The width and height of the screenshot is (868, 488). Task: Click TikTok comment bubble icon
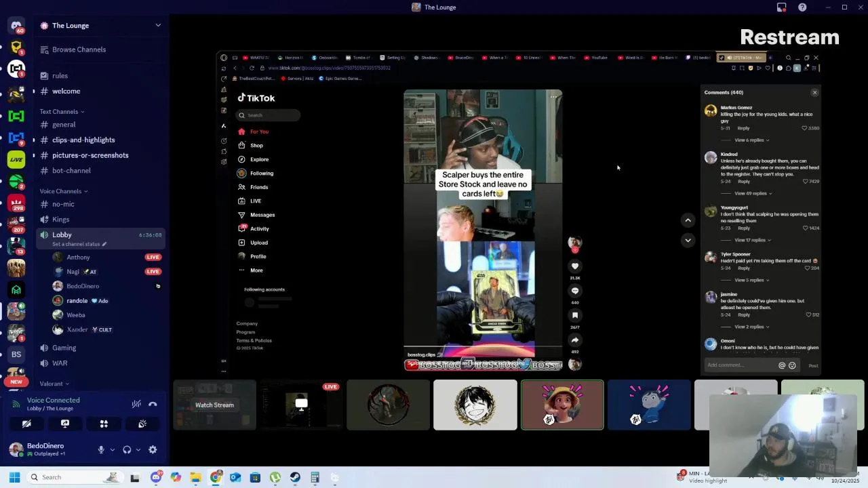tap(575, 291)
